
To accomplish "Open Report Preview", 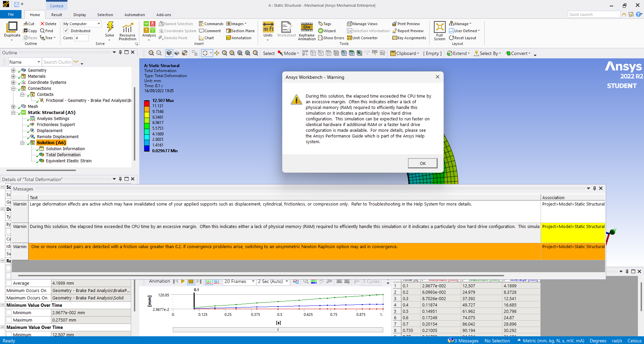I will (x=408, y=31).
